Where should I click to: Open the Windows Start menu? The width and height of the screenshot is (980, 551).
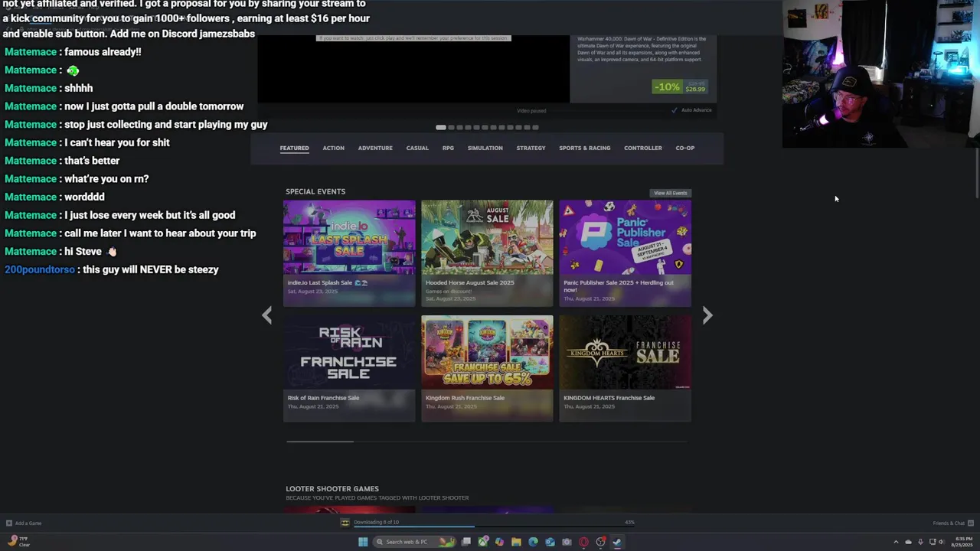(363, 542)
